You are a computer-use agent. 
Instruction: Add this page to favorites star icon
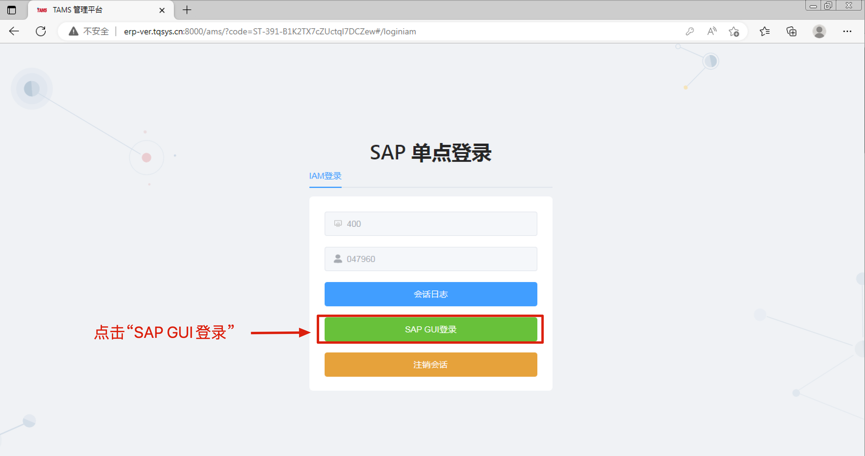(734, 31)
